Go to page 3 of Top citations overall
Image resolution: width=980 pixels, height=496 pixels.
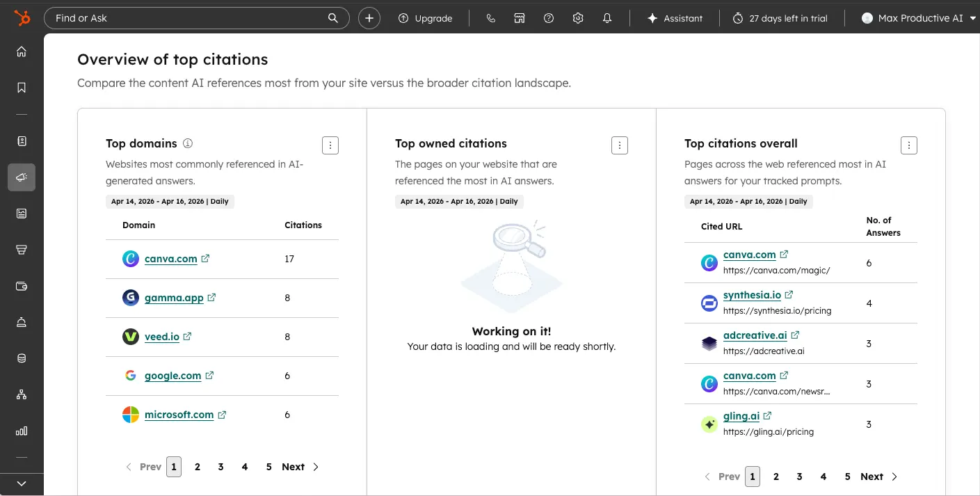800,477
